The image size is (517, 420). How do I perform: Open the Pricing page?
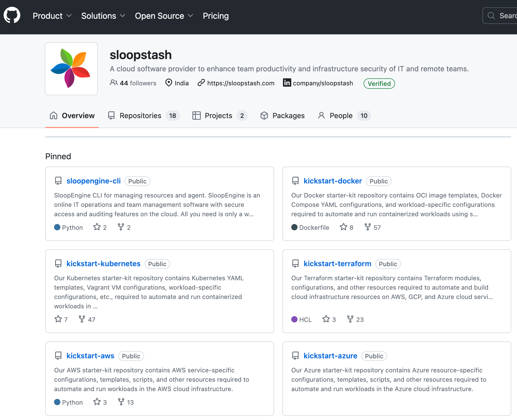[216, 16]
